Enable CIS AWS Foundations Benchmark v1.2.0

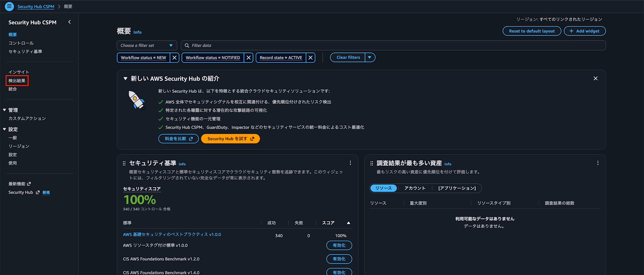point(339,259)
